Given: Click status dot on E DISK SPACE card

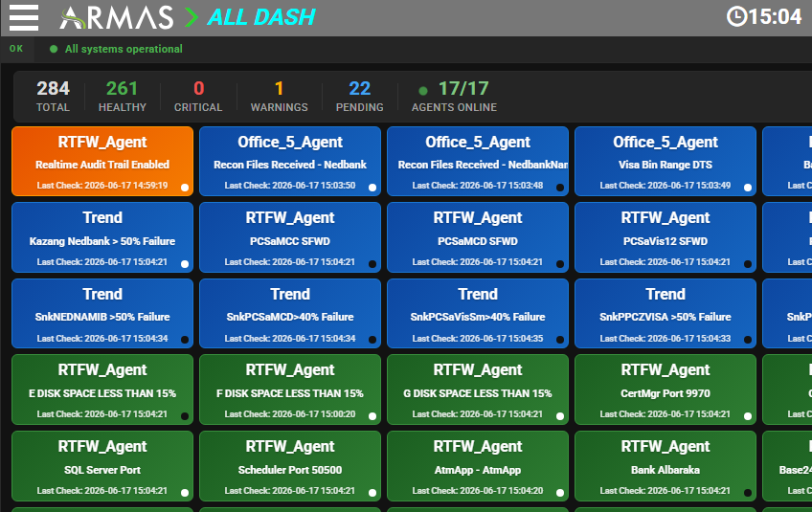Looking at the screenshot, I should (185, 416).
